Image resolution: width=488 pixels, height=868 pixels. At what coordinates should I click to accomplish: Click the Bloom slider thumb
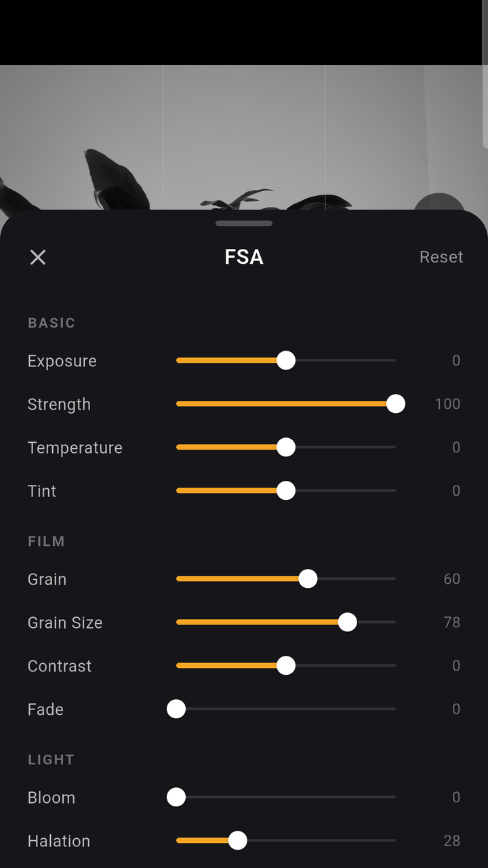176,797
